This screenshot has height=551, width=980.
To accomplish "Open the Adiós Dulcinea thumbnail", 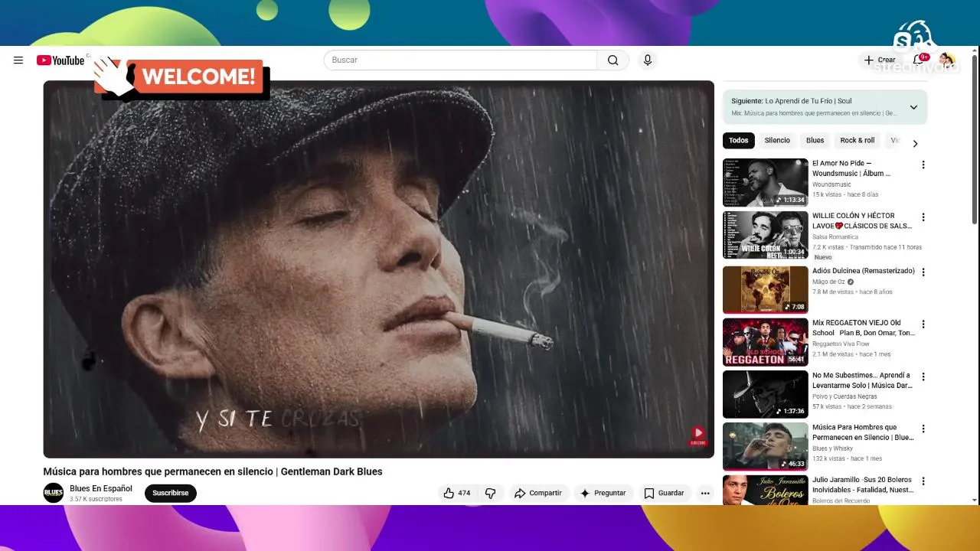I will click(x=766, y=290).
